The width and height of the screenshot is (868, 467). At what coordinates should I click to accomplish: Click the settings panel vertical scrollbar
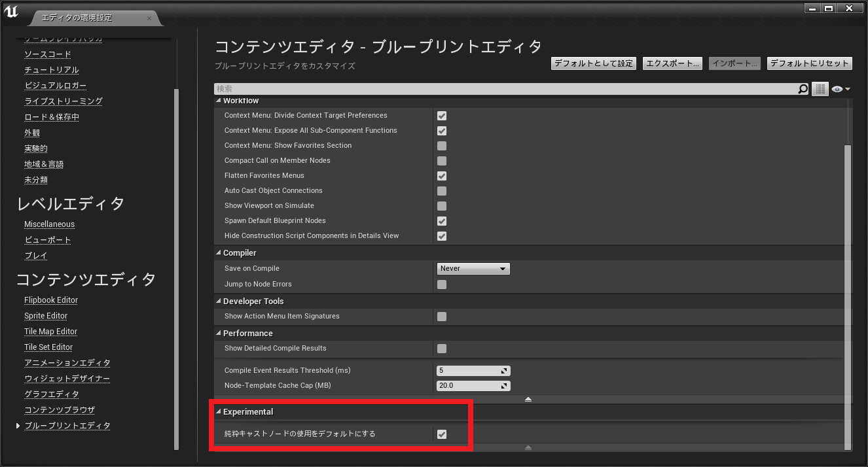(848, 298)
